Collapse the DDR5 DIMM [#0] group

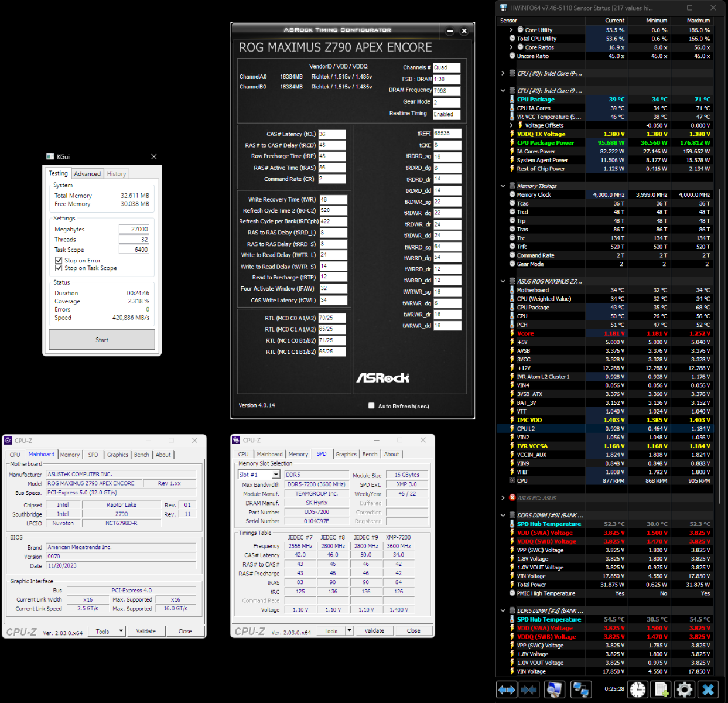[x=503, y=516]
